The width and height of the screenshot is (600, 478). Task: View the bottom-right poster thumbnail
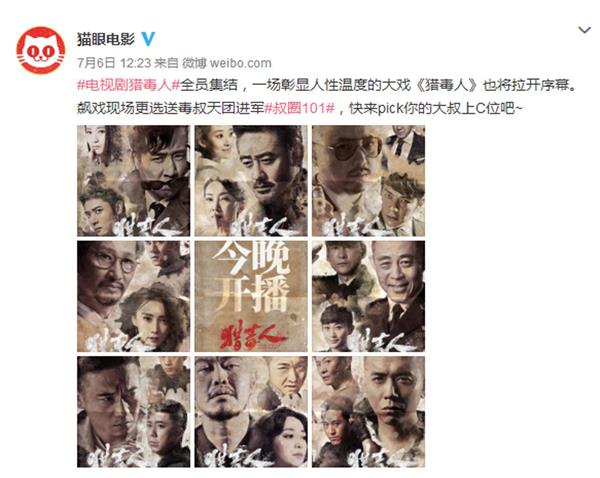click(x=368, y=412)
